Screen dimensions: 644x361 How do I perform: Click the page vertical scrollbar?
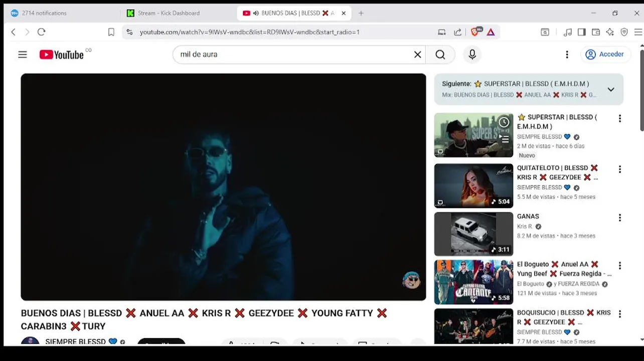tap(641, 90)
